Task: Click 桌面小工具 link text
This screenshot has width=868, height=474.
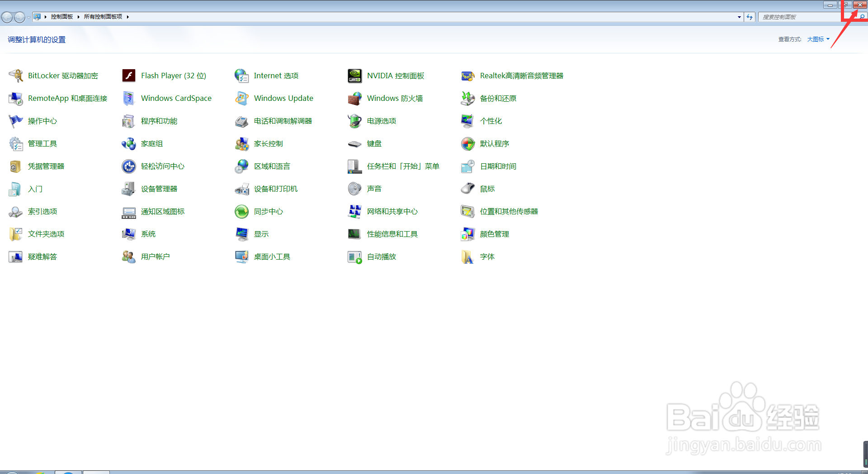Action: (272, 256)
